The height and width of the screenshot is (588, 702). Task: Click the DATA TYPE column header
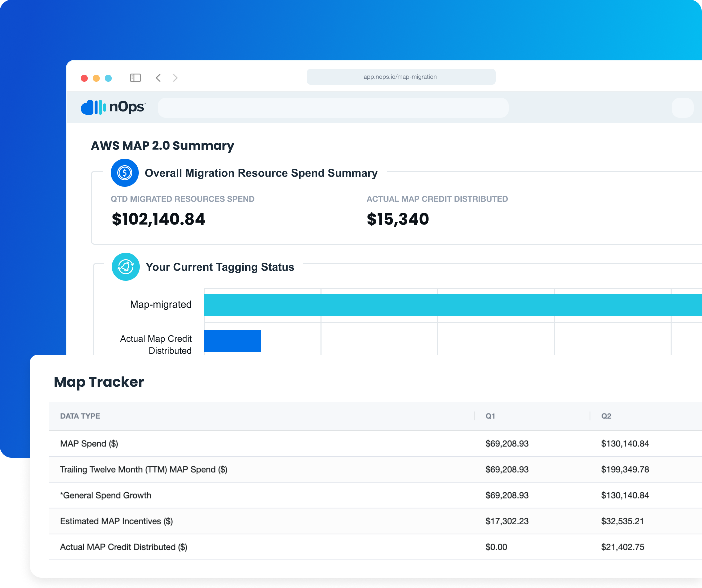click(x=80, y=416)
